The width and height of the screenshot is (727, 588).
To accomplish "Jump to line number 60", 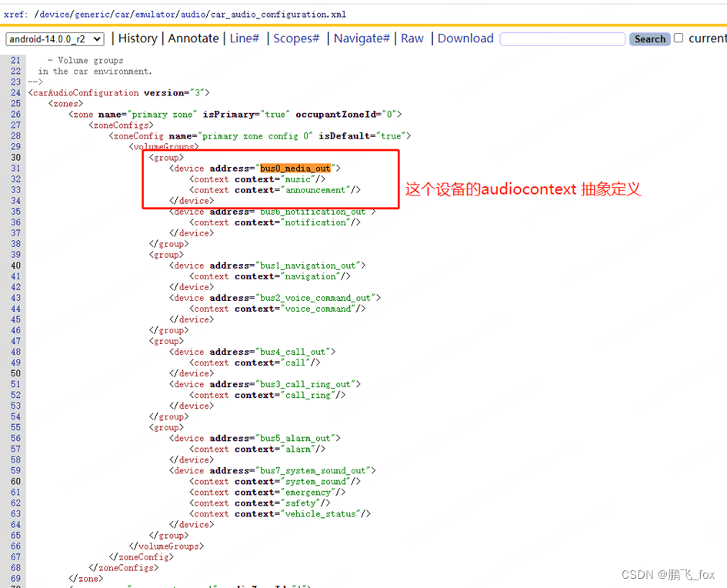I will click(15, 481).
